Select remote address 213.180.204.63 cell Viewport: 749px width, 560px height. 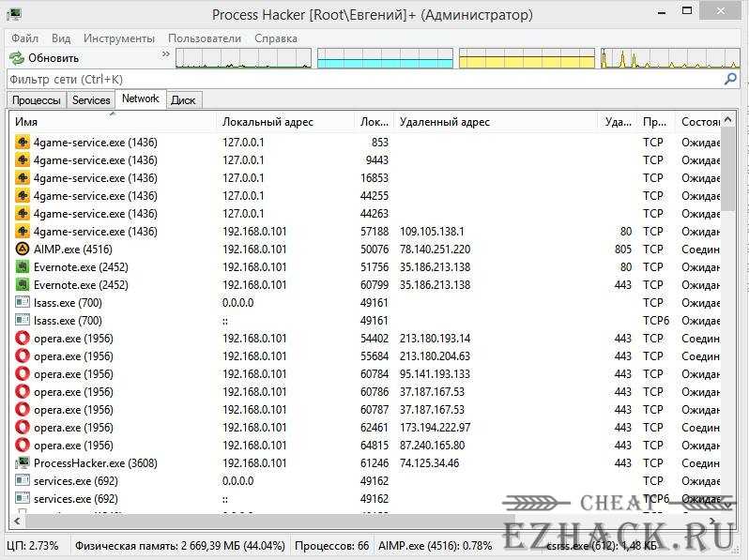(x=436, y=356)
